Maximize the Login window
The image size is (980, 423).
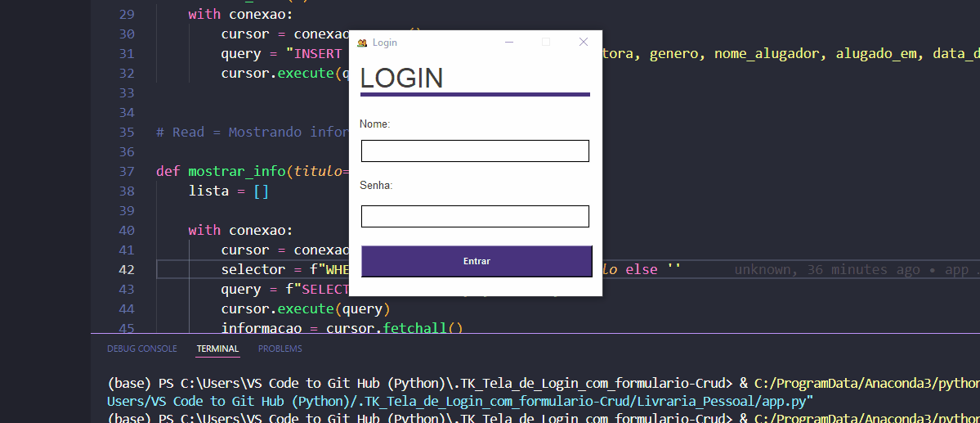click(x=546, y=42)
